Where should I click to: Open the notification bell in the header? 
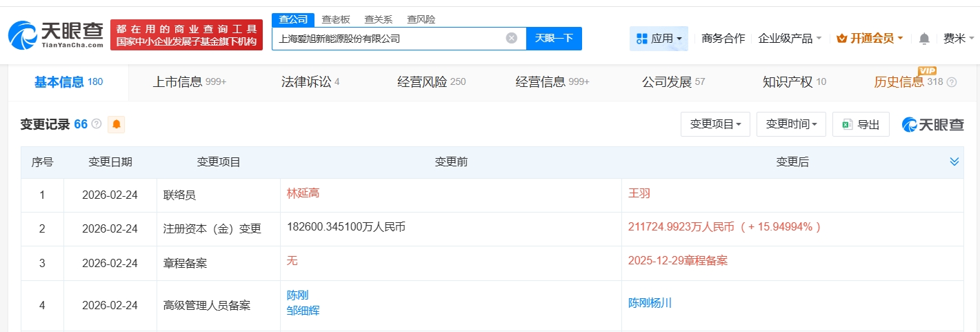(924, 39)
